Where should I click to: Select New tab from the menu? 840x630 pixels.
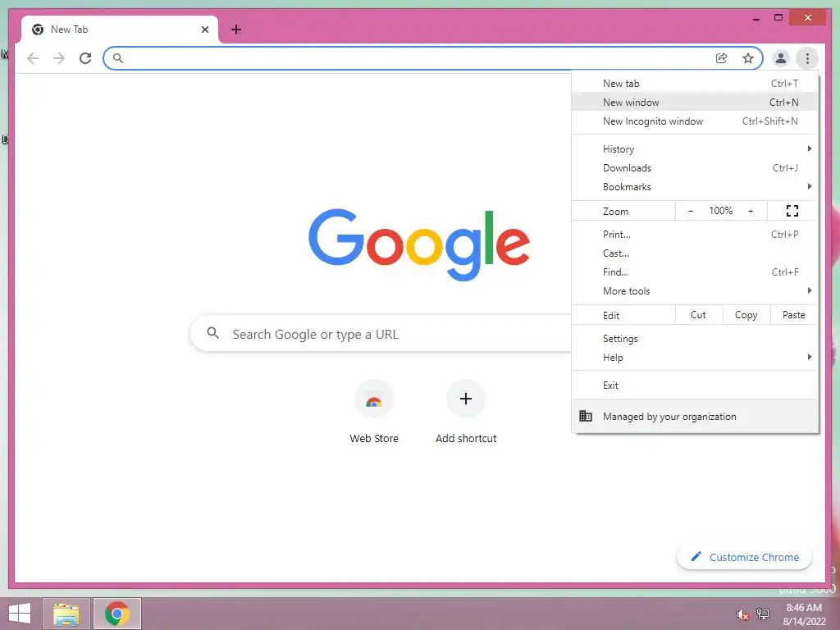pos(695,83)
